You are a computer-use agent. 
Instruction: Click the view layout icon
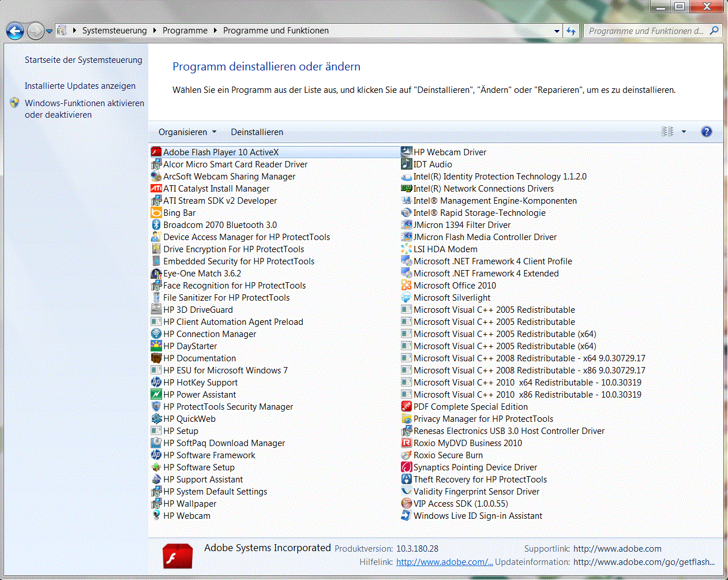[667, 132]
